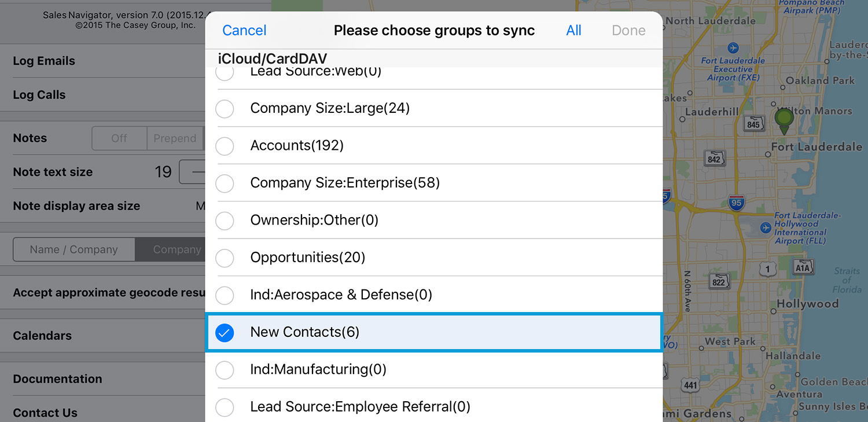Click the airport icon at Fort Lauderdale Executive Airport
Screen dimensions: 868x422
click(734, 47)
